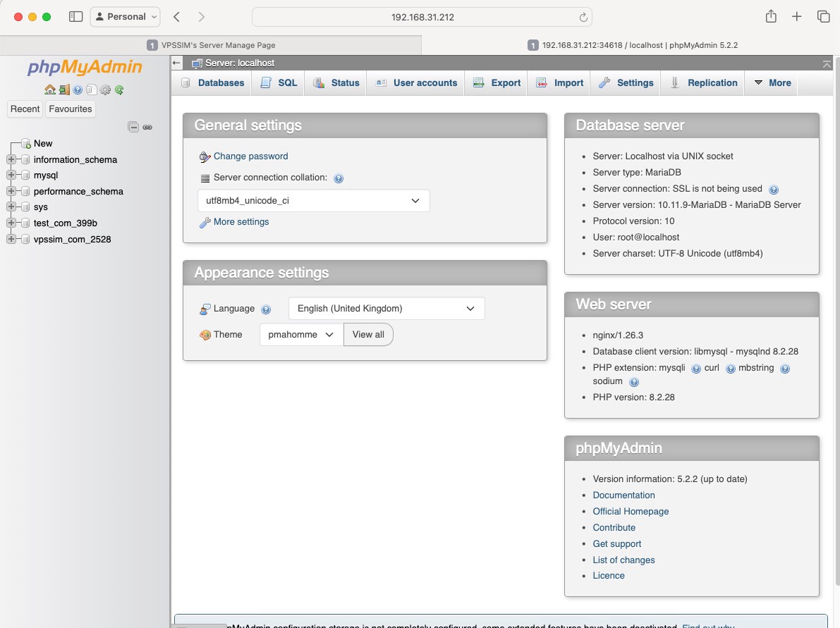Go to phpMyAdmin home via house icon

50,90
